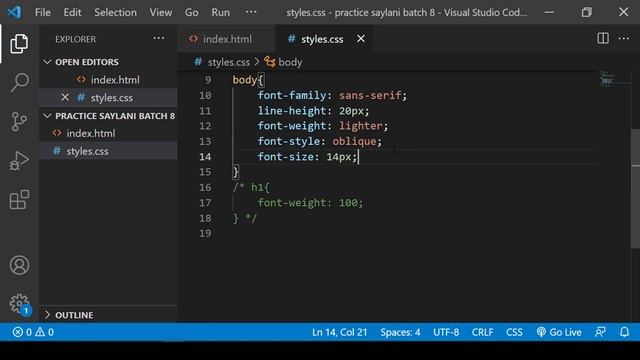Open the notifications bell icon

click(x=624, y=332)
